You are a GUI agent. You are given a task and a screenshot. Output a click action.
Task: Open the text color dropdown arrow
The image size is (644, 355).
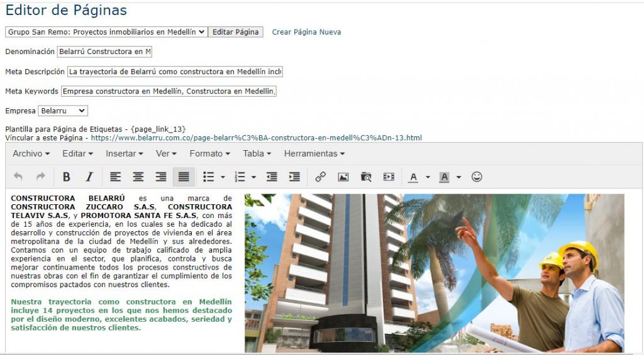(x=428, y=177)
